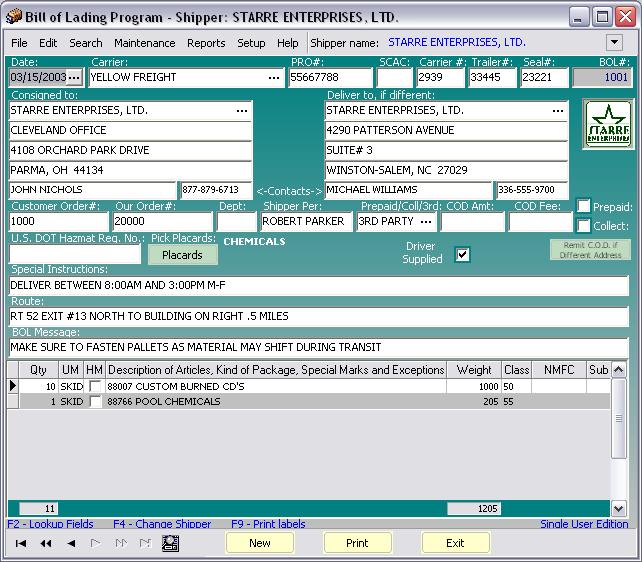Viewport: 642px width, 562px height.
Task: Open the Edit menu
Action: pyautogui.click(x=48, y=43)
